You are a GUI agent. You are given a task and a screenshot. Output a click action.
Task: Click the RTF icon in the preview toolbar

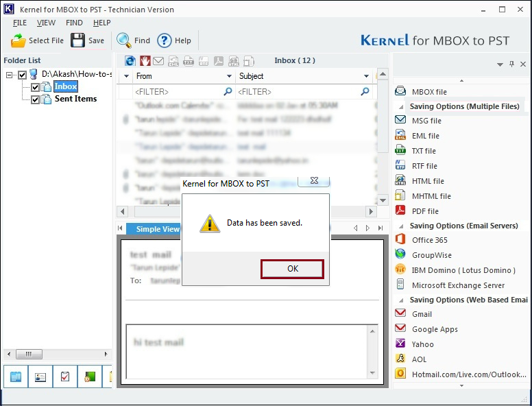(x=203, y=61)
